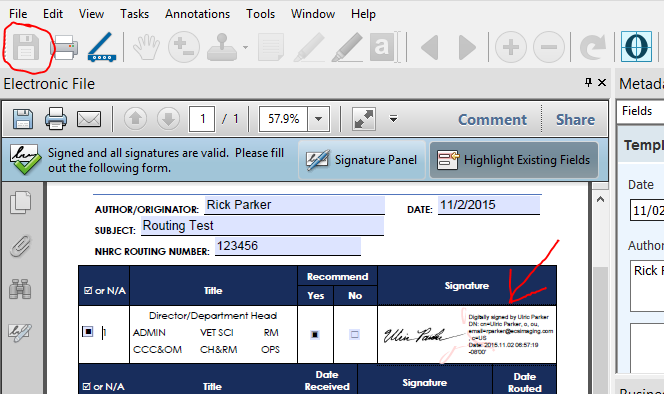This screenshot has width=664, height=394.
Task: Click the fit-to-window expand arrows icon
Action: tap(364, 119)
